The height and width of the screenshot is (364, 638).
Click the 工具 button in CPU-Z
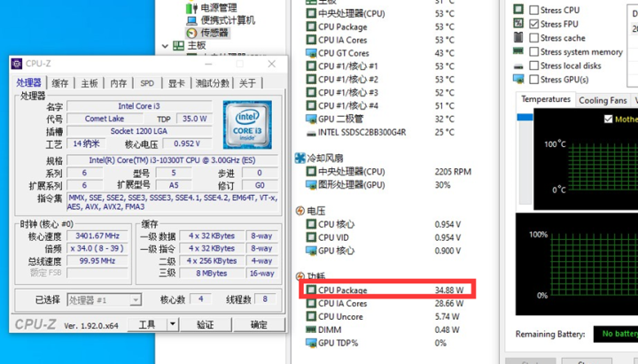click(x=147, y=324)
